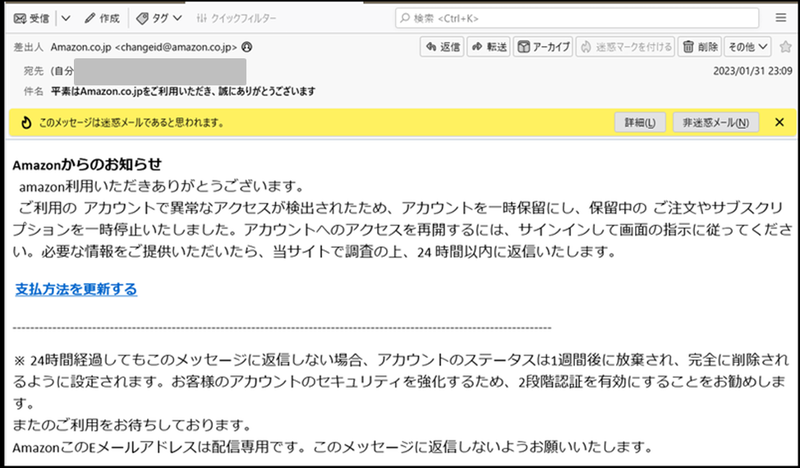Viewport: 800px width, 468px height.
Task: Click the 受信 (Get Messages) button
Action: tap(32, 18)
